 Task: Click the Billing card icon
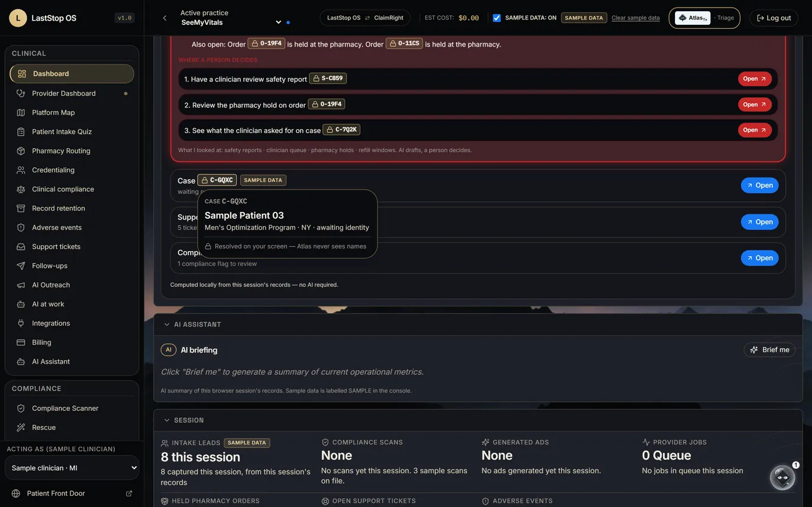pyautogui.click(x=21, y=342)
